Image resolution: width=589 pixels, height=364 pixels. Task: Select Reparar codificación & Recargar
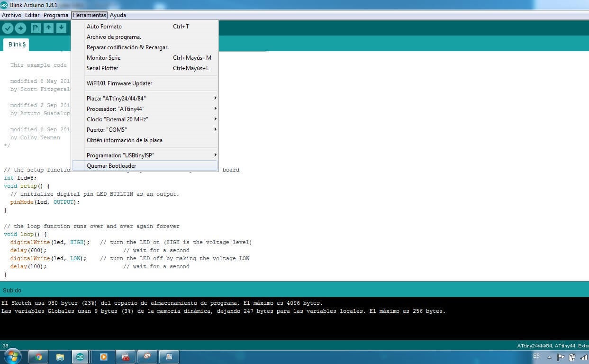(145, 47)
